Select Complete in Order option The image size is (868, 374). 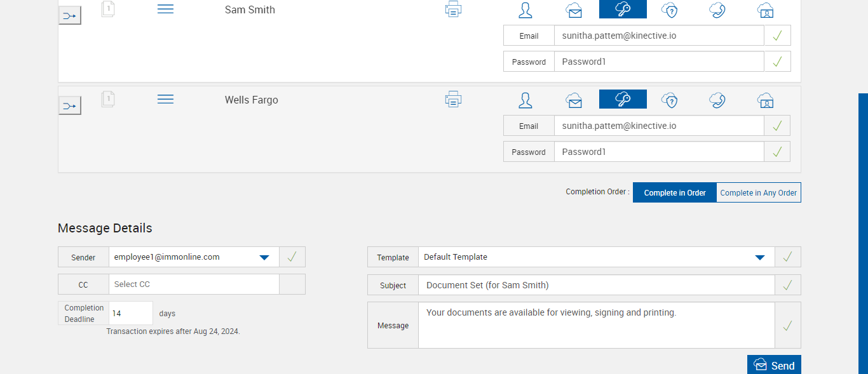(x=675, y=192)
